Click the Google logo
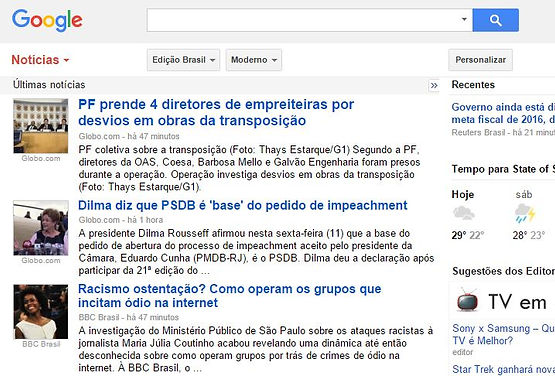The image size is (555, 376). point(47,21)
